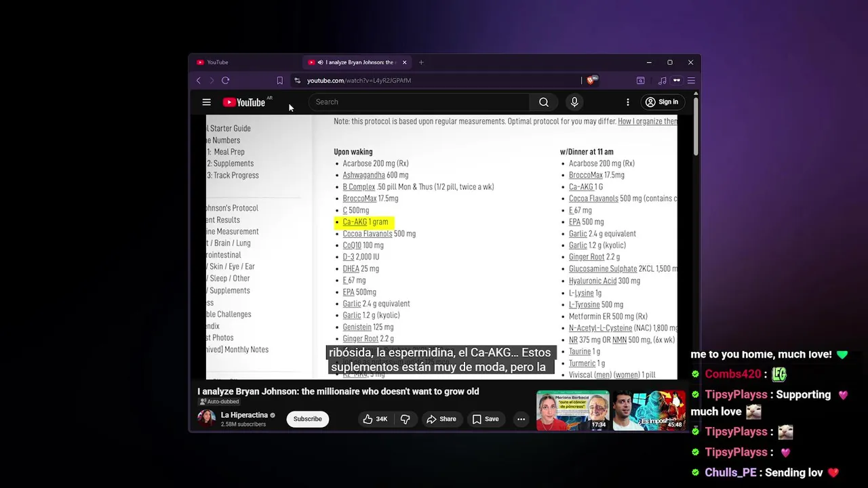Viewport: 868px width, 488px height.
Task: Sign in to YouTube
Action: click(662, 102)
